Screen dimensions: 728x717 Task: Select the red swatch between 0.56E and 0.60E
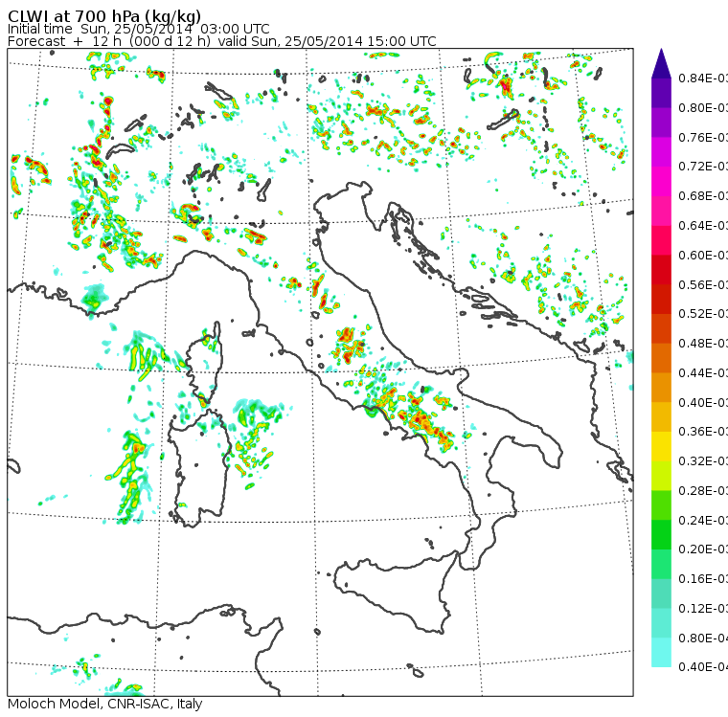(x=661, y=270)
